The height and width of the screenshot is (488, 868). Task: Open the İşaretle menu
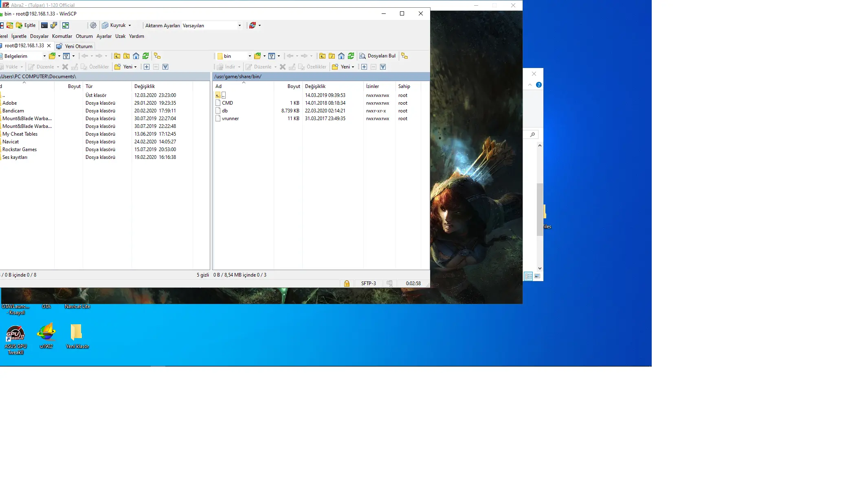(x=19, y=36)
